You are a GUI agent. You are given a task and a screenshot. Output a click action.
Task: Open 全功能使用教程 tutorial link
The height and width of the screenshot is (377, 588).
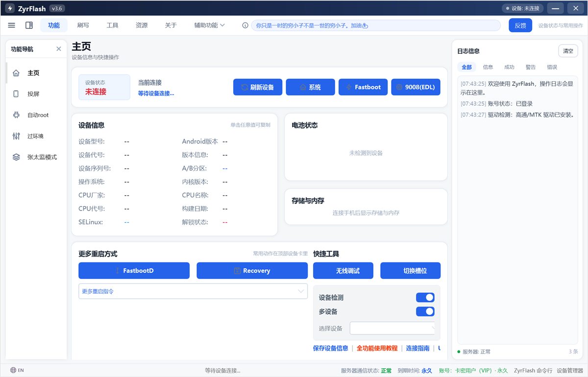point(377,348)
